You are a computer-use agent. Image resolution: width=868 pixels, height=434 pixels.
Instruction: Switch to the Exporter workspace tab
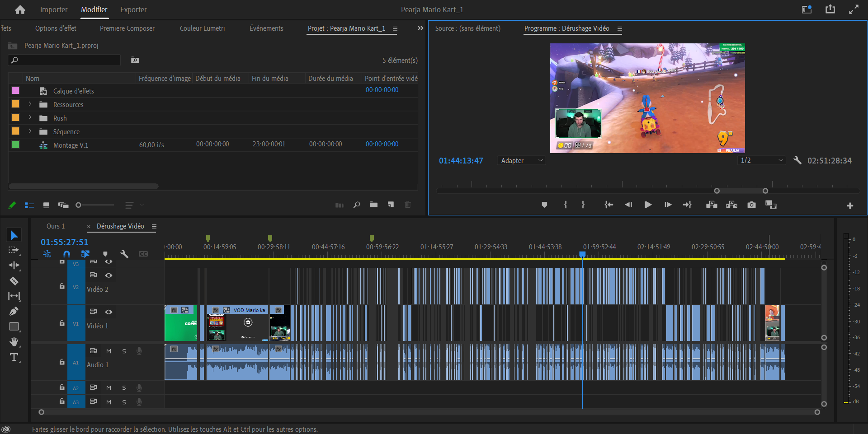click(133, 9)
